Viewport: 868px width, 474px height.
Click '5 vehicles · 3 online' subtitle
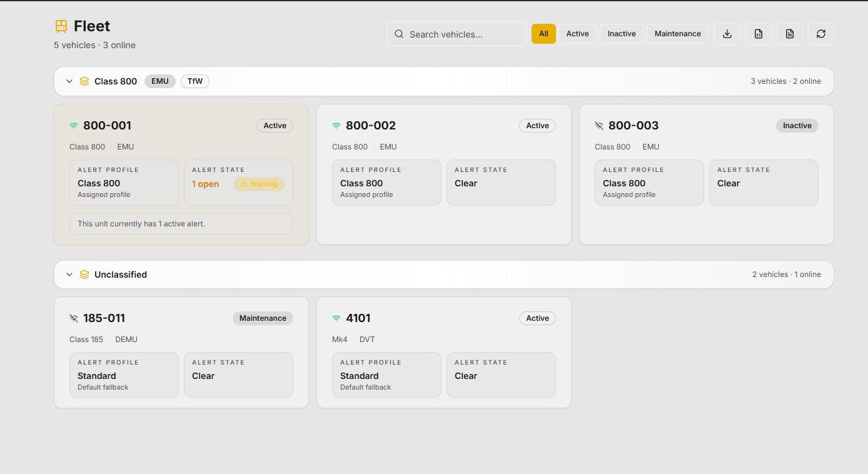pos(94,45)
